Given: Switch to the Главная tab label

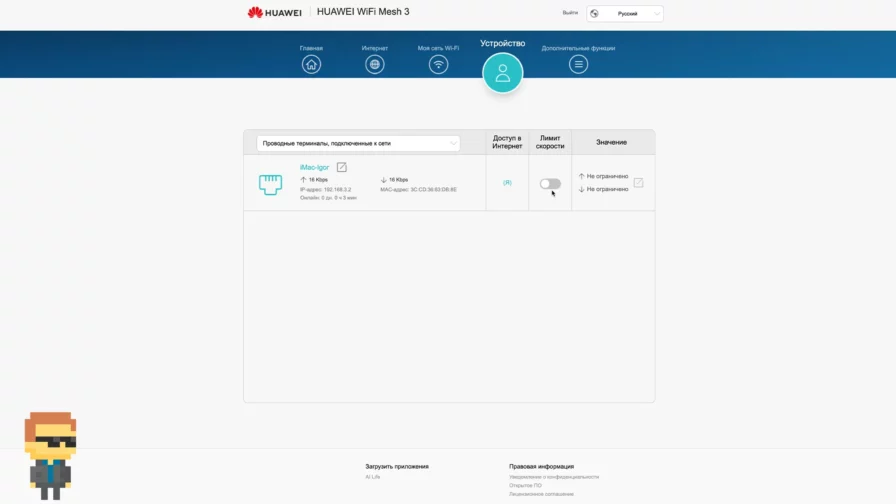Looking at the screenshot, I should pos(312,48).
